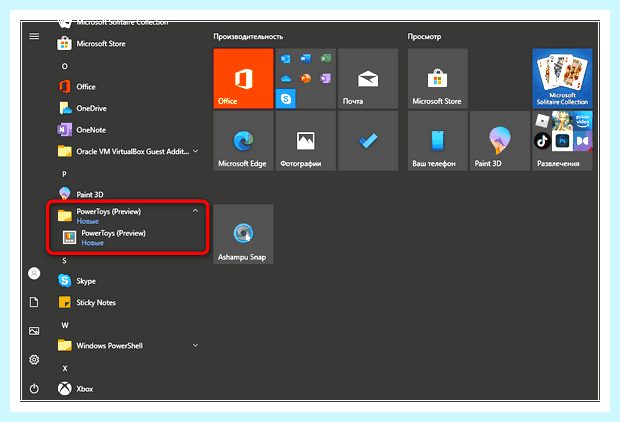The image size is (620, 422).
Task: Launch the Paint 3D tile
Action: tap(500, 141)
